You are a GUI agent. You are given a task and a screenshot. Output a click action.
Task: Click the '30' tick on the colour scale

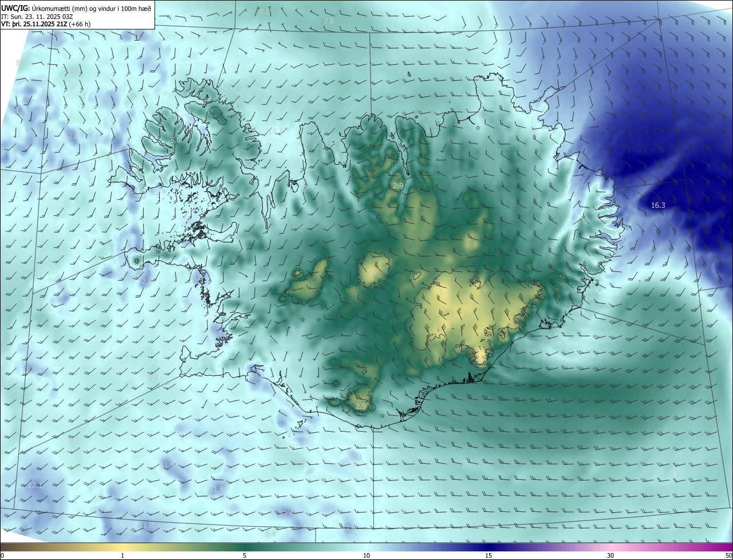[610, 555]
